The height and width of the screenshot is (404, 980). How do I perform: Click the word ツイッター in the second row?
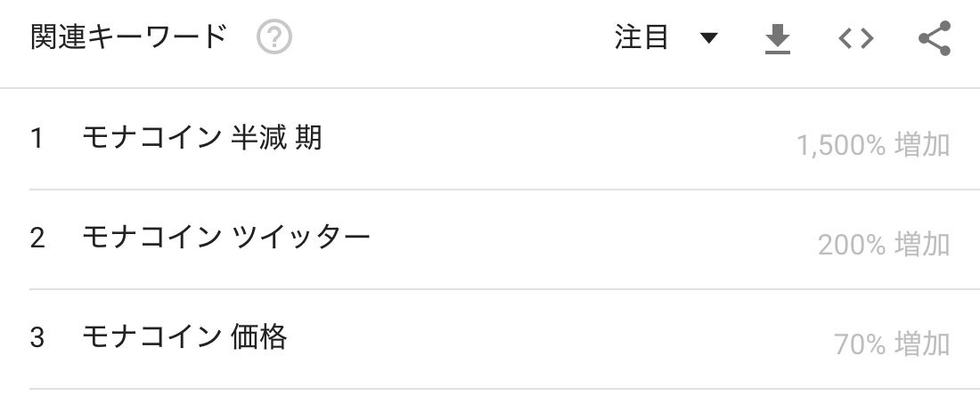tap(300, 238)
